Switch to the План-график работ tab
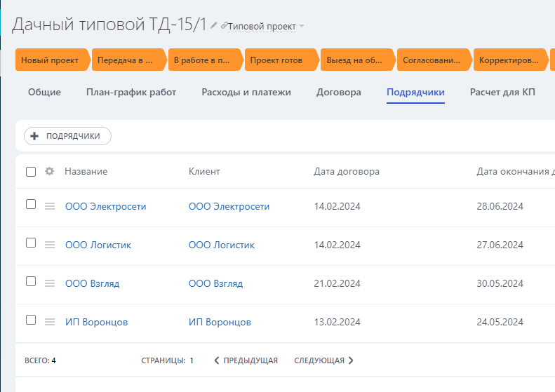 pyautogui.click(x=131, y=92)
